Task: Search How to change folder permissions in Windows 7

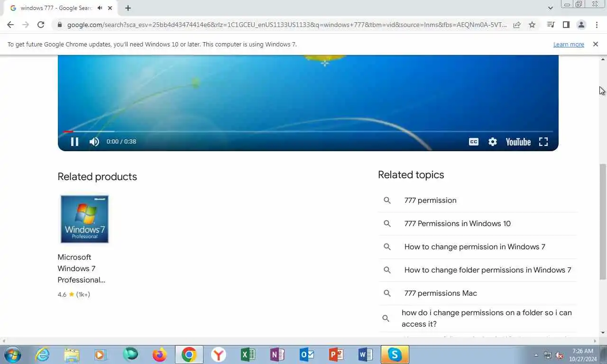Action: coord(487,270)
